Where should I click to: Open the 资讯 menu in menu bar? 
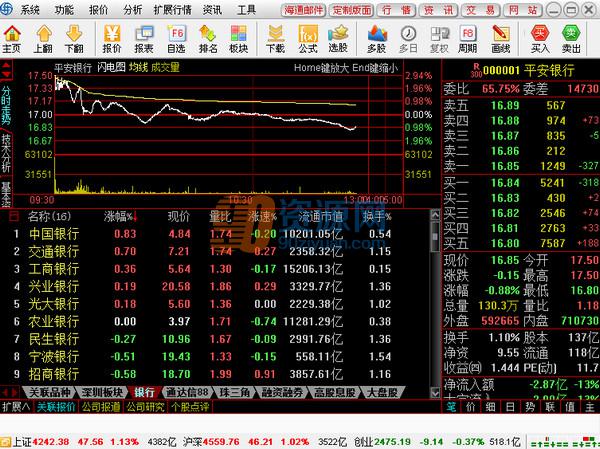coord(212,10)
